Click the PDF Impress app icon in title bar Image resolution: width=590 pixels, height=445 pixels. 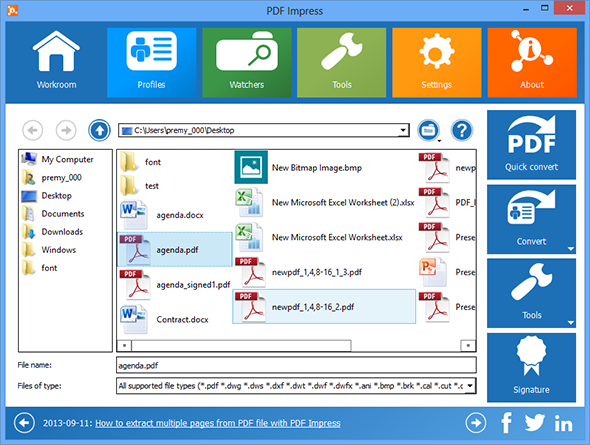click(12, 10)
